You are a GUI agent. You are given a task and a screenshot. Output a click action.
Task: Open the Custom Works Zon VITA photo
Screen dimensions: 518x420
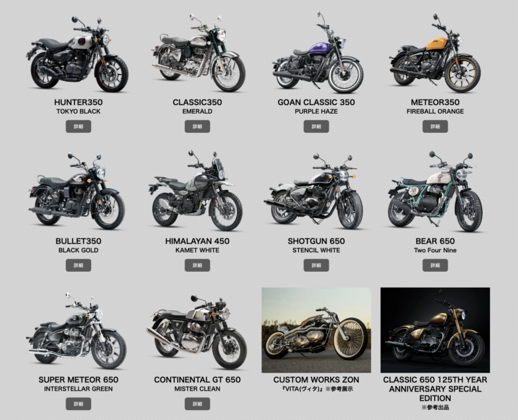point(316,330)
